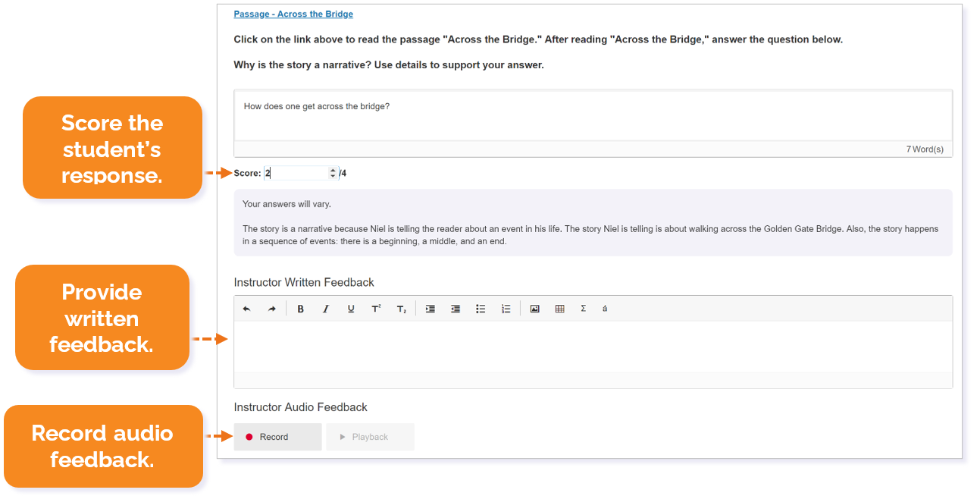Viewport: 980px width, 496px height.
Task: Open the equation (sigma) insert tool
Action: (x=583, y=309)
